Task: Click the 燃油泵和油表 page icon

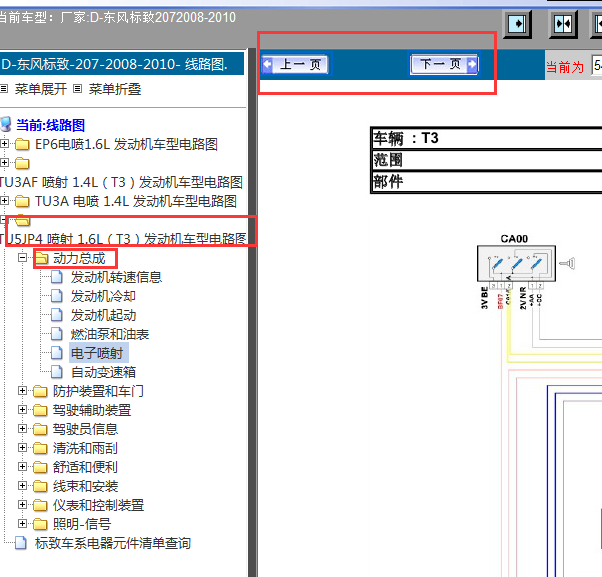Action: (x=57, y=334)
